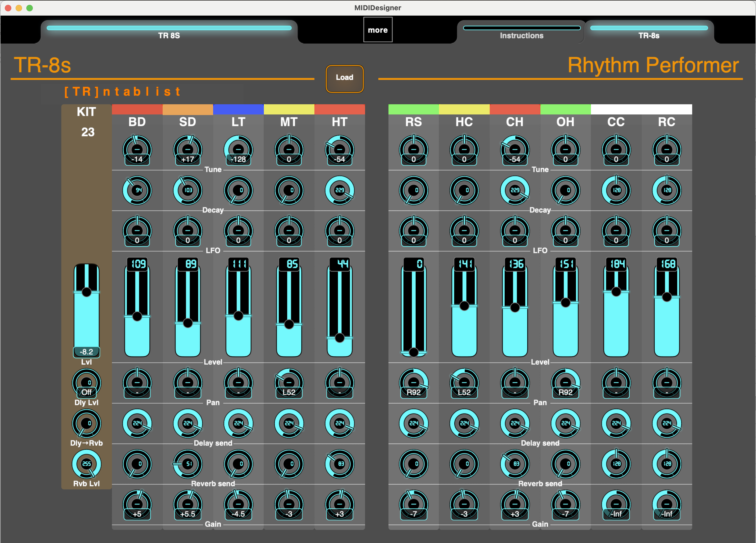Click the SD Decay knob showing 103
Screen dimensions: 756x543
coord(188,191)
